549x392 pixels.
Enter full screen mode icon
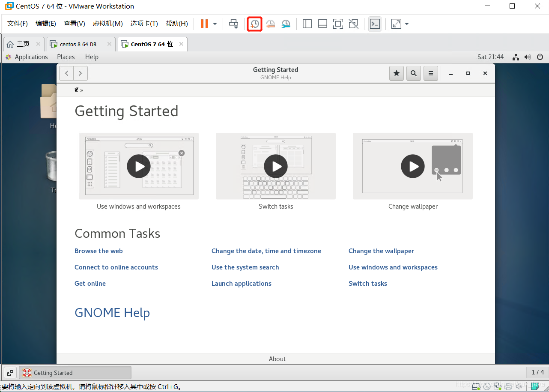(x=338, y=24)
